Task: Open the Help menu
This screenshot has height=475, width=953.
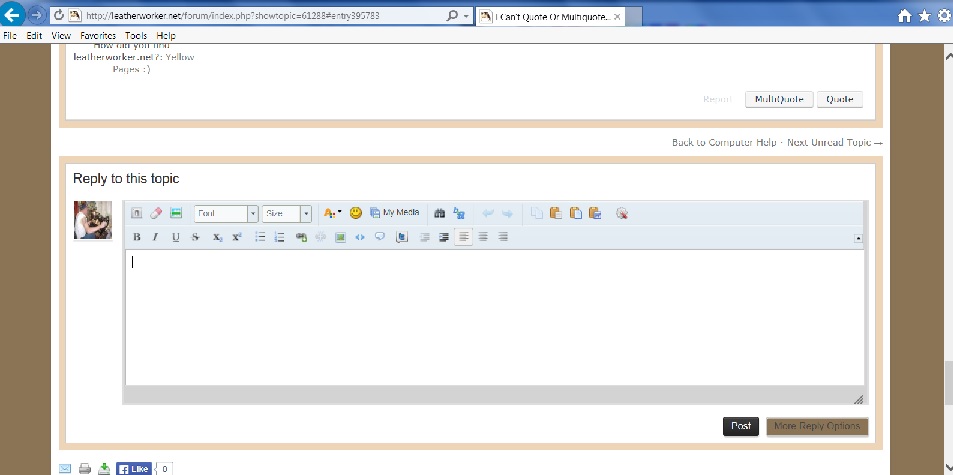Action: tap(166, 36)
